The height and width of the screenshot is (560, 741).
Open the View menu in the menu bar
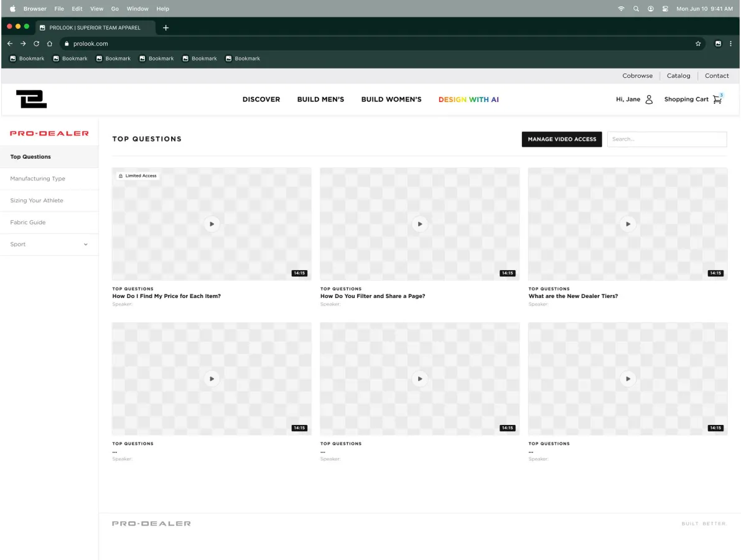pyautogui.click(x=96, y=9)
